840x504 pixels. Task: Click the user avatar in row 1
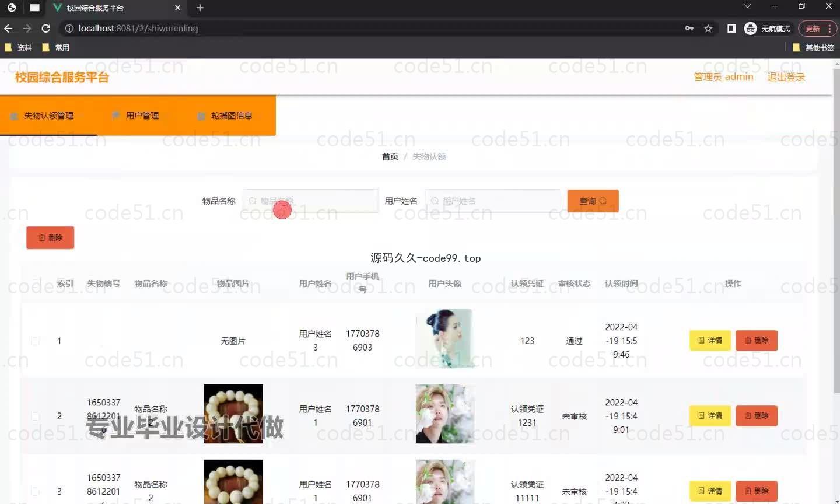click(x=444, y=338)
